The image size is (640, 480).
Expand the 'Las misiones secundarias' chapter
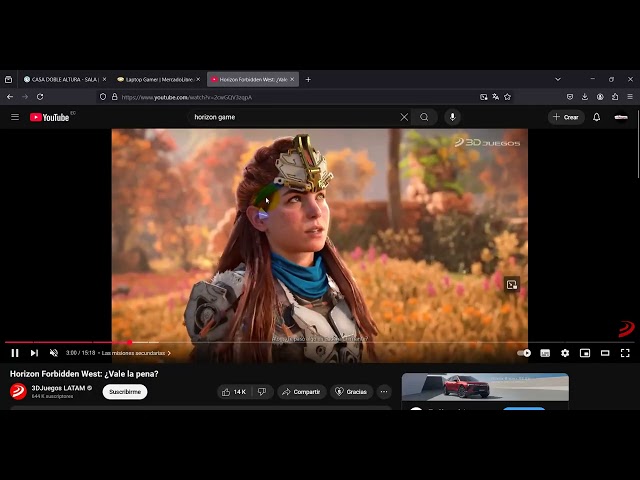[x=136, y=353]
